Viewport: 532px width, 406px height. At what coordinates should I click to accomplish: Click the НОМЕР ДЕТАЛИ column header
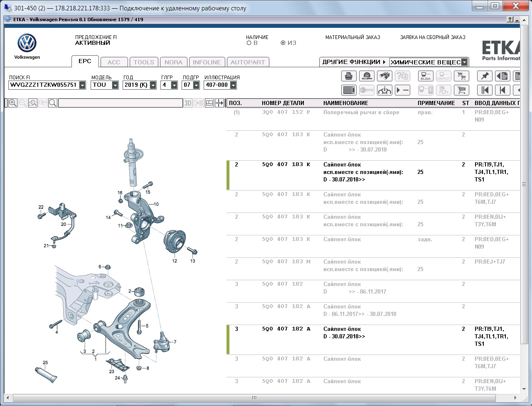pos(283,103)
